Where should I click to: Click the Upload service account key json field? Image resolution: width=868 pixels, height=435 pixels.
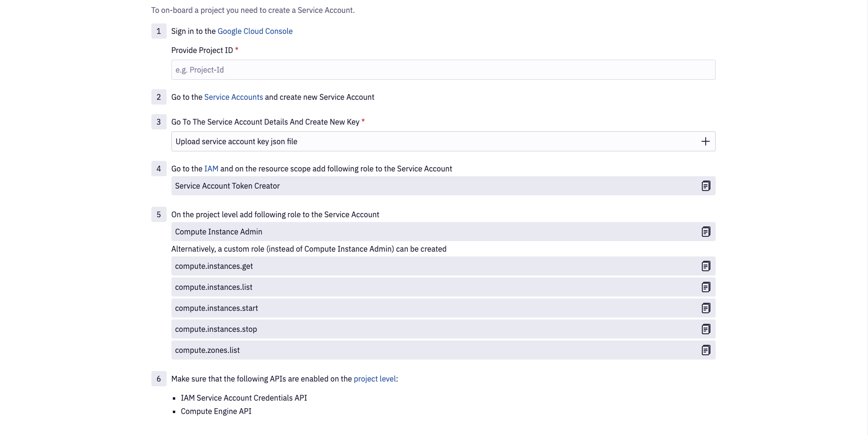pyautogui.click(x=430, y=141)
